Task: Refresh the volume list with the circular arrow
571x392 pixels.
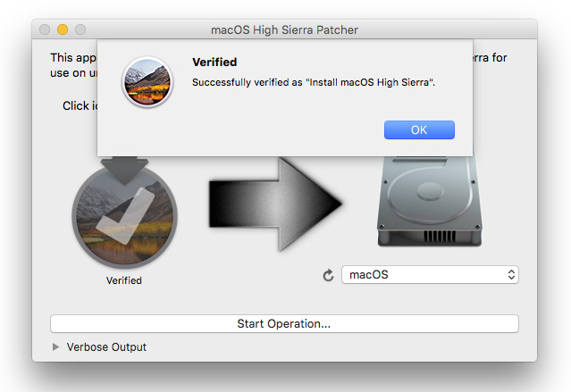Action: pyautogui.click(x=328, y=275)
